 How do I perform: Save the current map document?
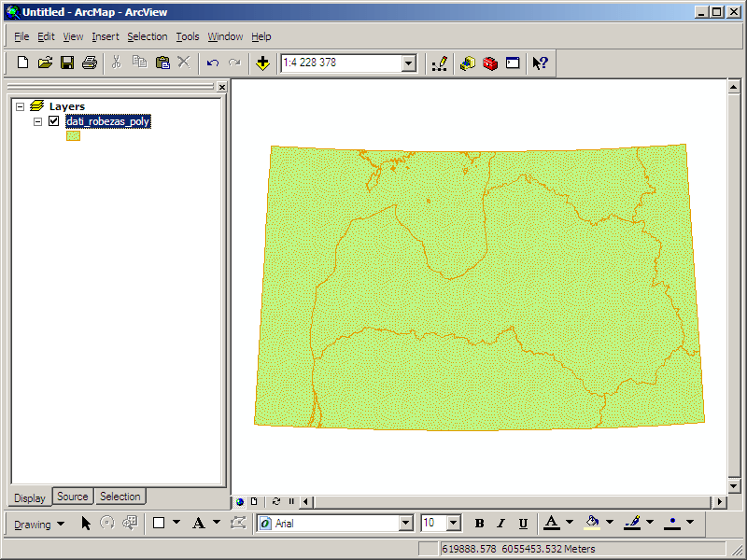(x=67, y=63)
